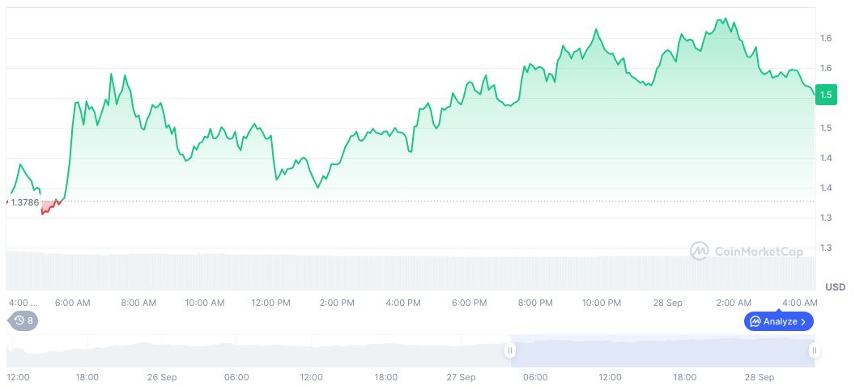This screenshot has height=386, width=868.
Task: Click the CoinMarketCap watermark text
Action: click(x=759, y=252)
